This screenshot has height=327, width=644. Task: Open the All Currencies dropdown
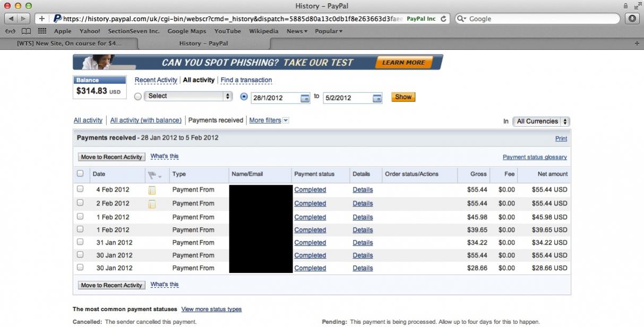541,122
